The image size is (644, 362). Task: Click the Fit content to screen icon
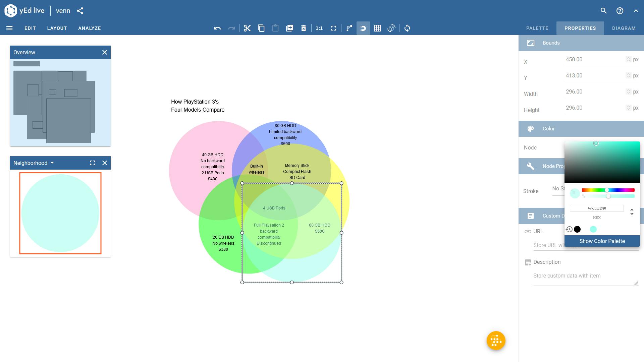333,28
